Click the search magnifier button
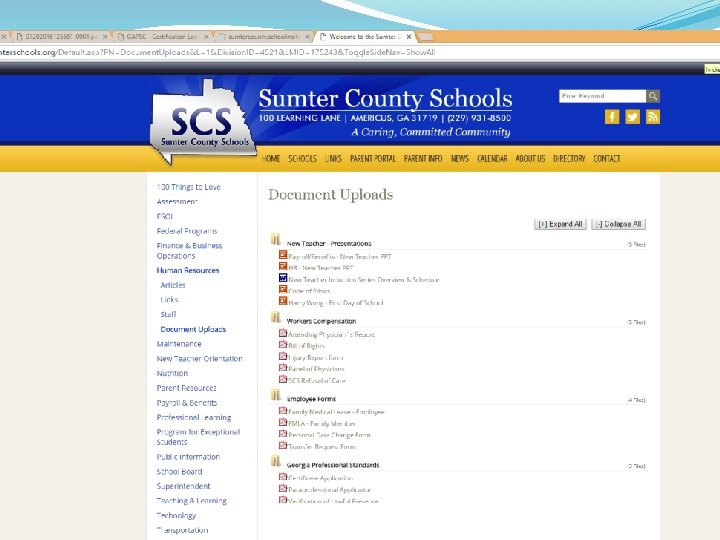 (x=653, y=96)
